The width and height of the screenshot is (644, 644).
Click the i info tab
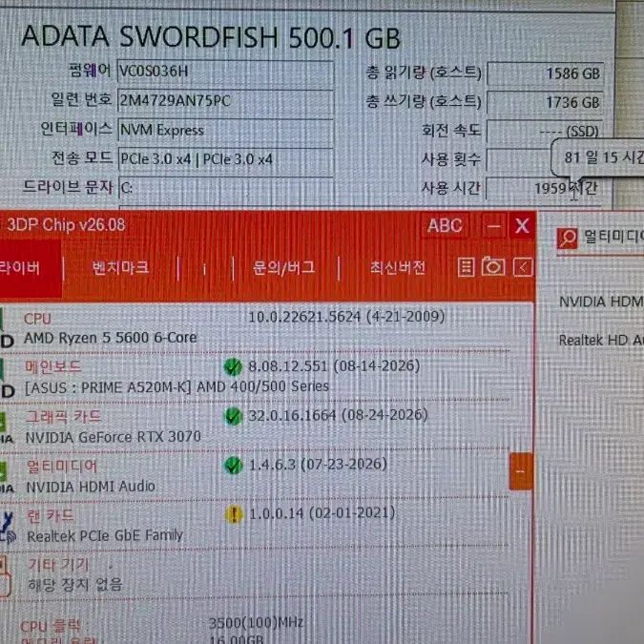[x=204, y=269]
